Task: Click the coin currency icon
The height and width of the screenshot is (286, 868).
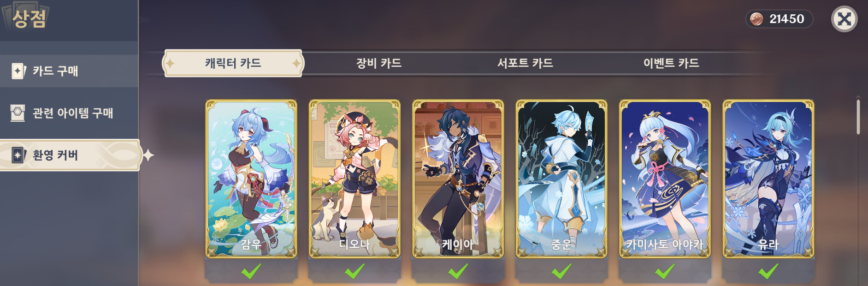Action: click(756, 19)
